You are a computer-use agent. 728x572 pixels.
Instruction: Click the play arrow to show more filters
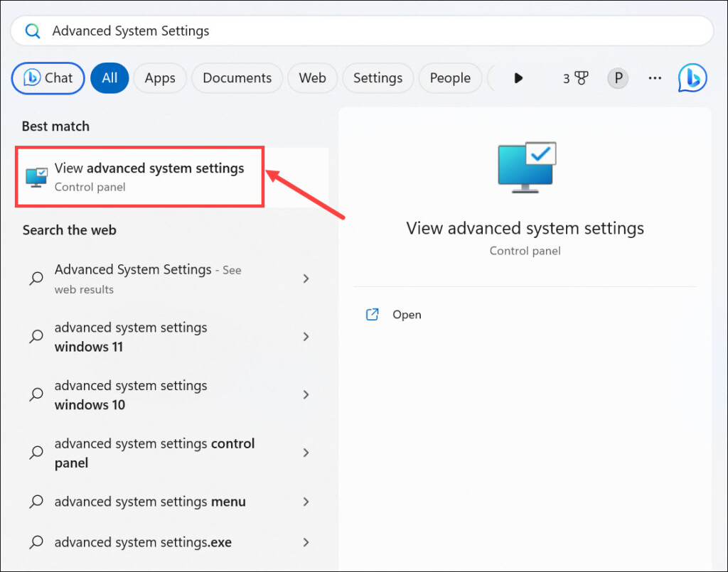(518, 78)
